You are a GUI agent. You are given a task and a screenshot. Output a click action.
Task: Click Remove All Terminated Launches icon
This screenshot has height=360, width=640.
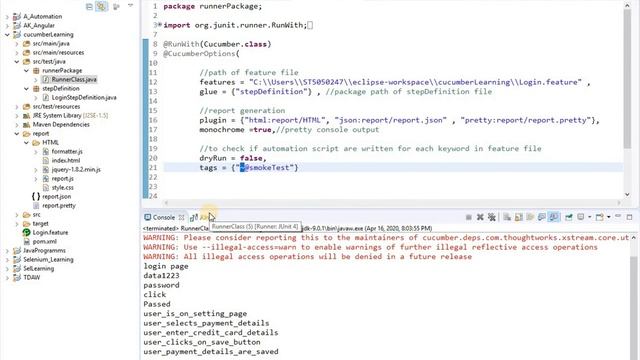point(491,217)
